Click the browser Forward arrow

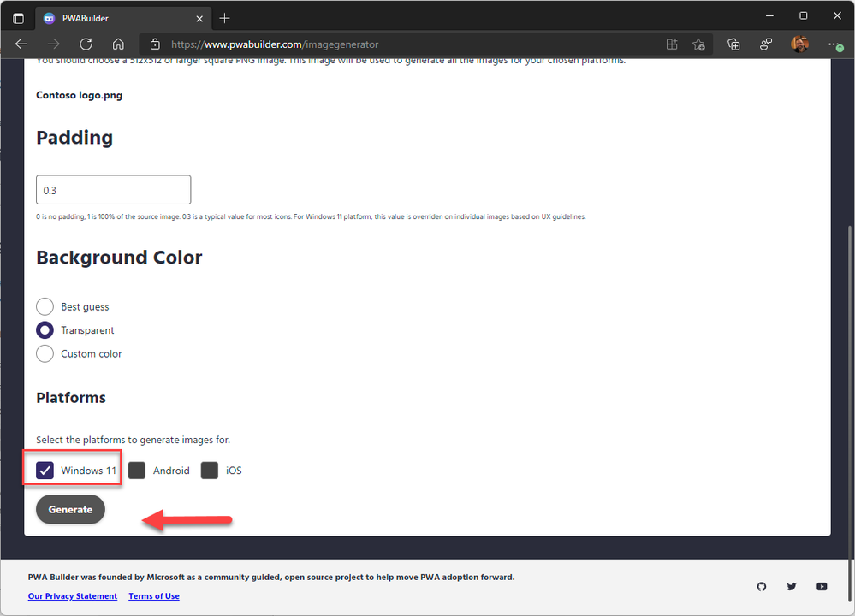tap(53, 44)
